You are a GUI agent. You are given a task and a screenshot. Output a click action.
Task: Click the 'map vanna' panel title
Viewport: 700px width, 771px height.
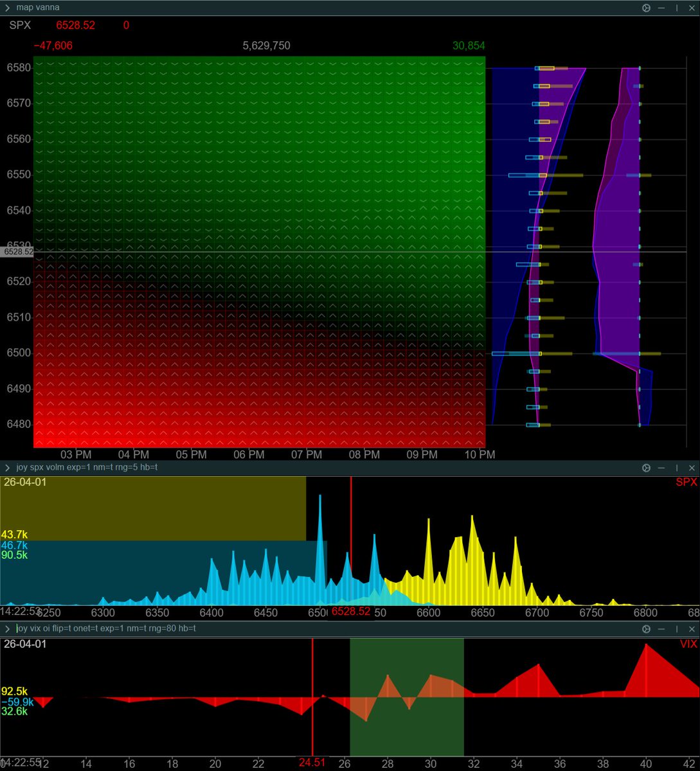[x=38, y=8]
